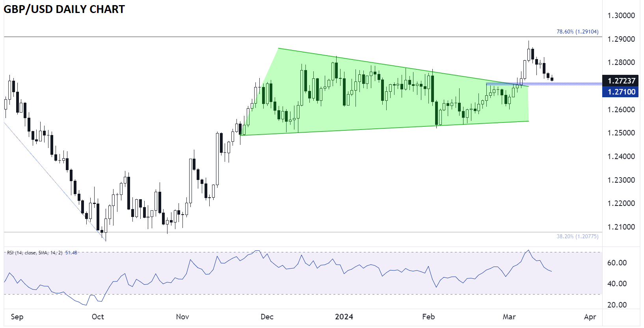This screenshot has width=644, height=328.
Task: Click the 1.21000 price axis label
Action: [x=621, y=227]
